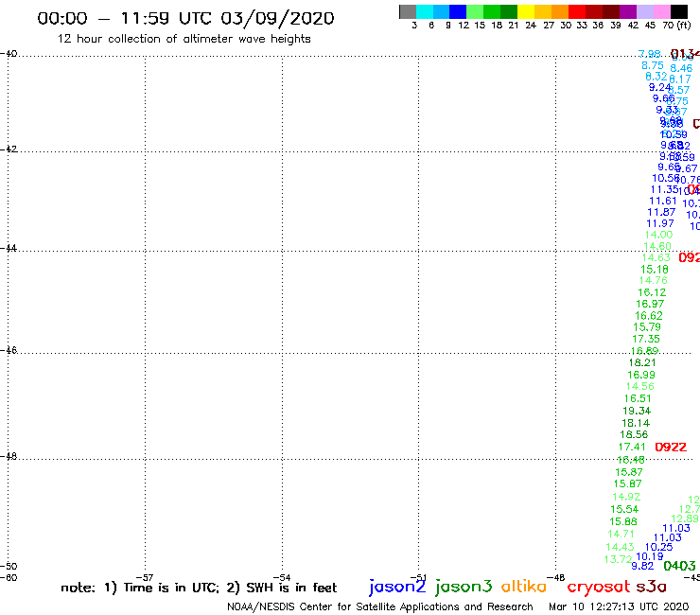Click wave height value 8.46
Screen dimensions: 700x615
(x=681, y=68)
